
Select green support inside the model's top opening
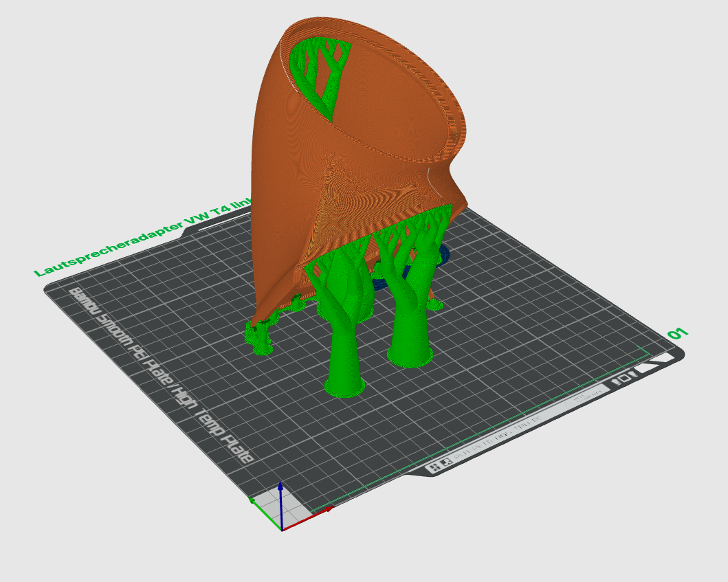(x=321, y=74)
